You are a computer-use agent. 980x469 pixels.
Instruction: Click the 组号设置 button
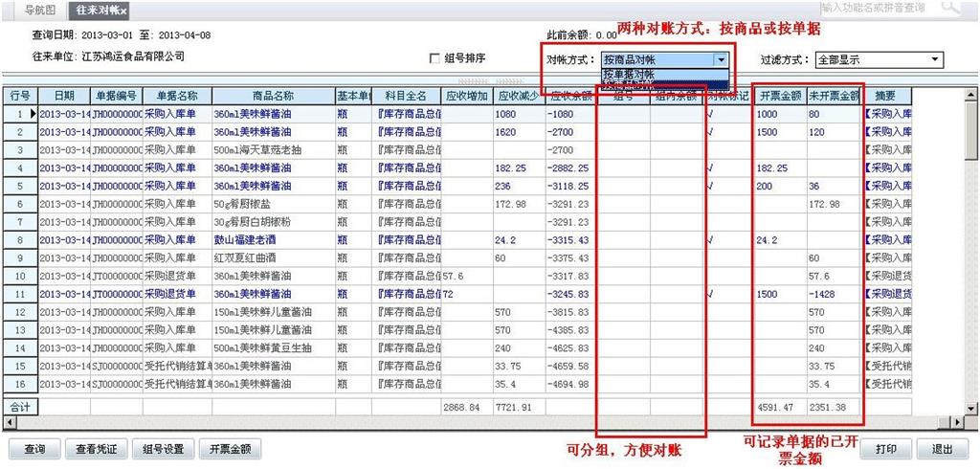pos(163,449)
